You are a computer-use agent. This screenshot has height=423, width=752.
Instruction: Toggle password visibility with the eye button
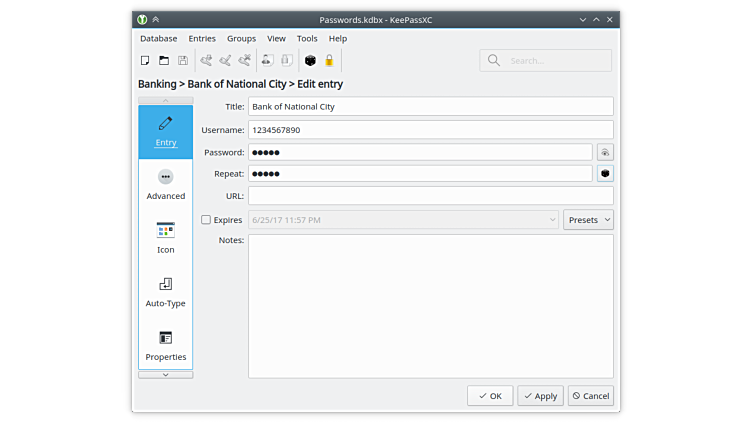[605, 152]
